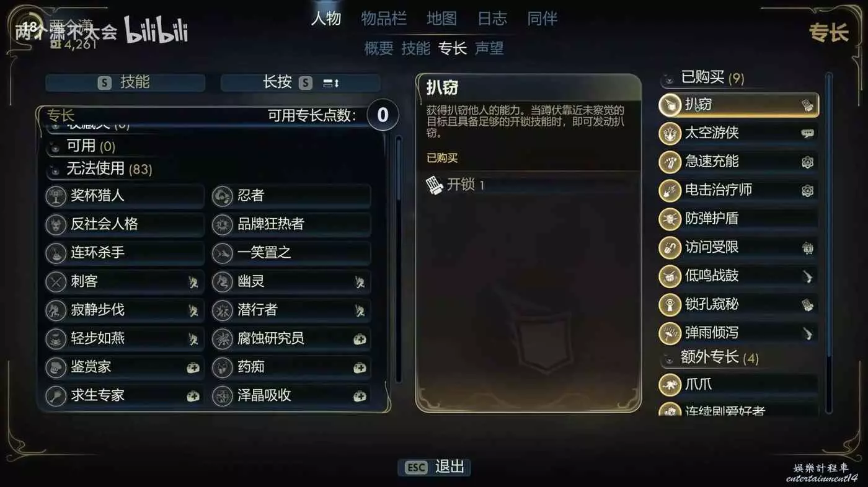Click the 急速充能 purchased perk icon
Image resolution: width=868 pixels, height=487 pixels.
(670, 162)
